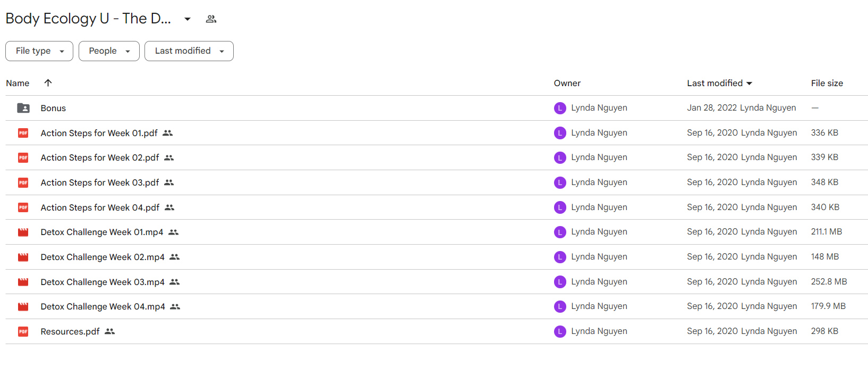Screen dimensions: 868x384
Task: Click owner name in Detox Challenge Week 03 row
Action: click(x=599, y=281)
